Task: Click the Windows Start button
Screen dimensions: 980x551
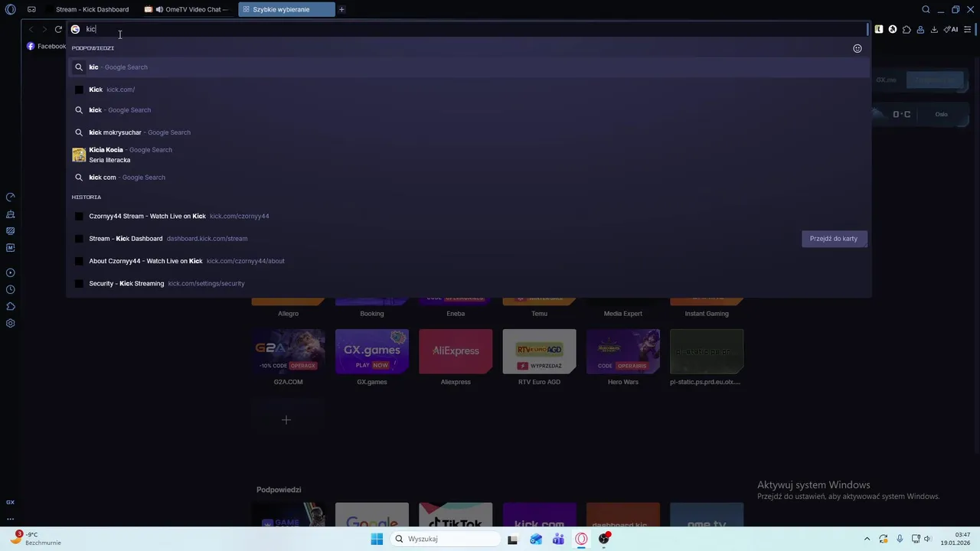Action: 377,539
